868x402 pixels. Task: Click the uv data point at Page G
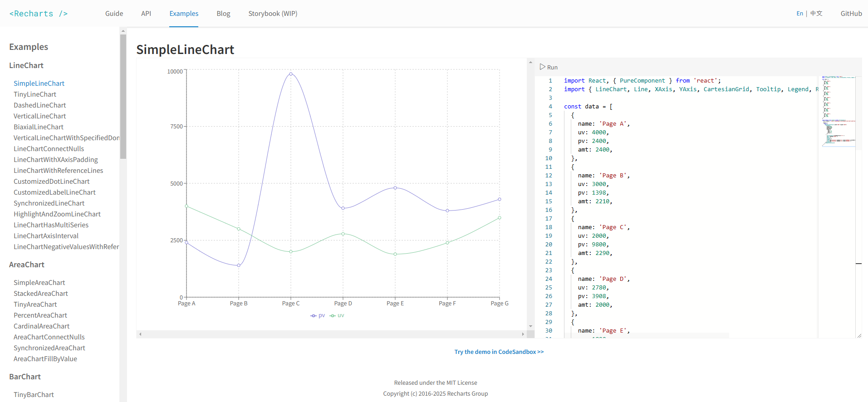click(500, 218)
